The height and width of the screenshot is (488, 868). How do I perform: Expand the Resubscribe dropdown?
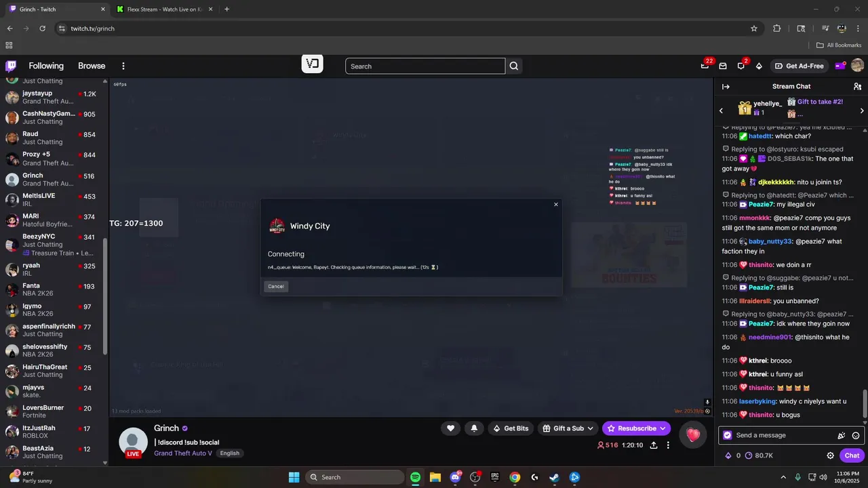pyautogui.click(x=663, y=428)
